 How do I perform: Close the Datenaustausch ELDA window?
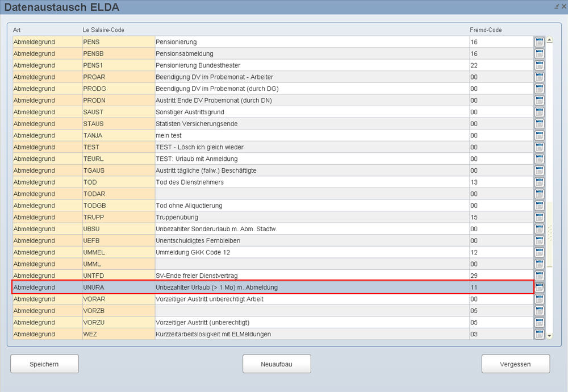coord(563,6)
